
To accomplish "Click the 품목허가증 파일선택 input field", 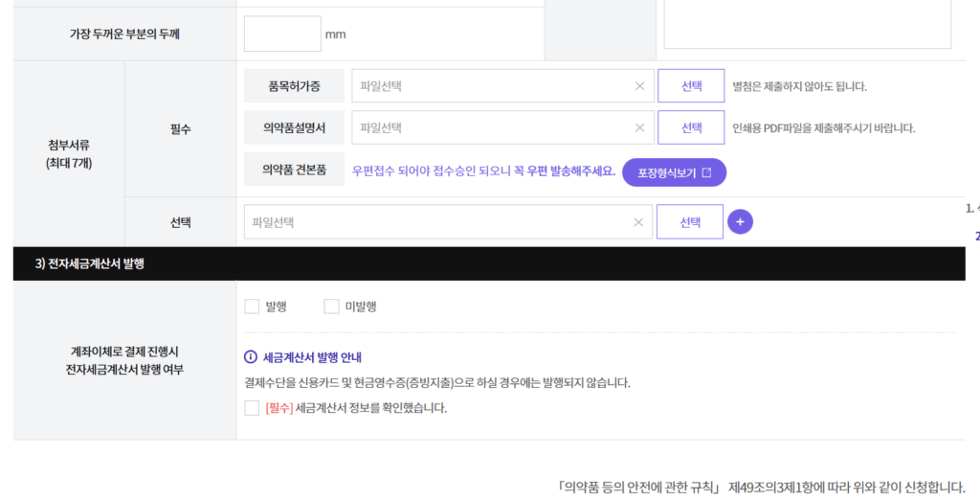I will tap(488, 86).
